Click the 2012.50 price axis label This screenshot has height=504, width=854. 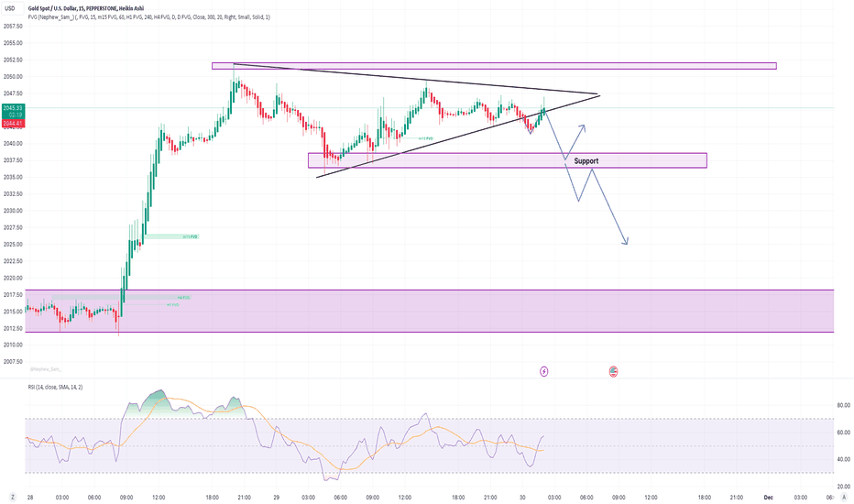13,329
